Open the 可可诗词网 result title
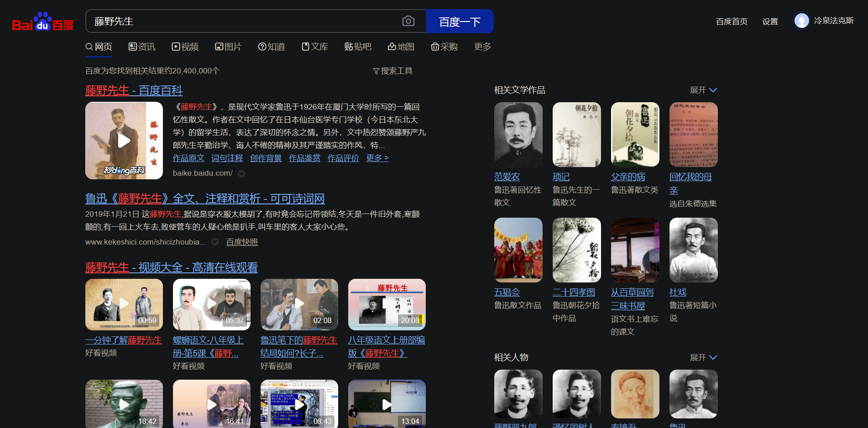 pos(205,199)
